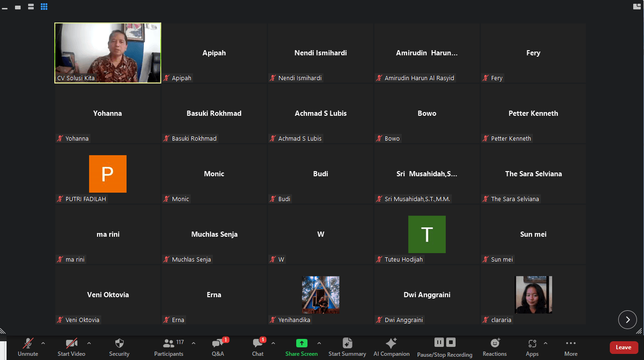The image size is (644, 360).
Task: Click the green Share Screen button
Action: coord(301,347)
